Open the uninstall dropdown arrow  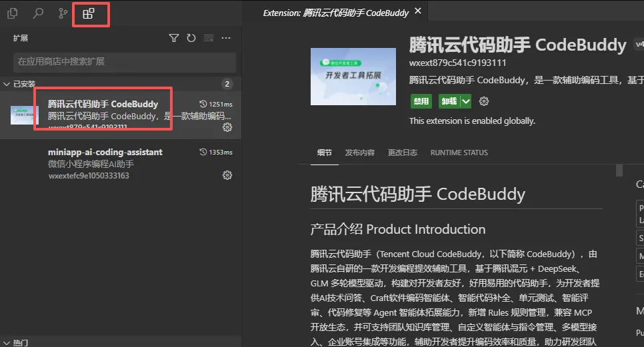466,101
